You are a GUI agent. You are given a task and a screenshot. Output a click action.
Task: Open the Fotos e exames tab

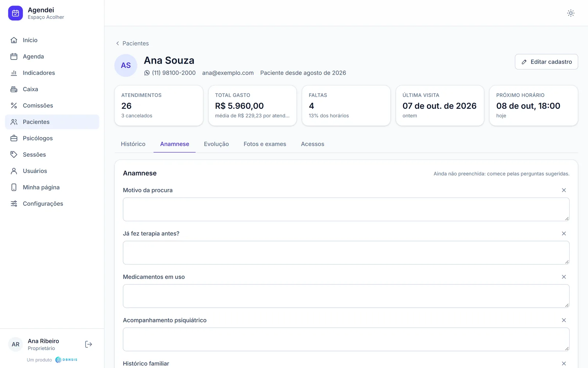[x=265, y=144]
